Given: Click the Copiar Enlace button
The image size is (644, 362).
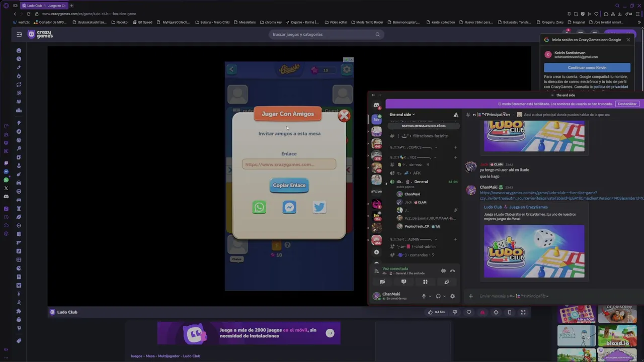Looking at the screenshot, I should point(289,185).
